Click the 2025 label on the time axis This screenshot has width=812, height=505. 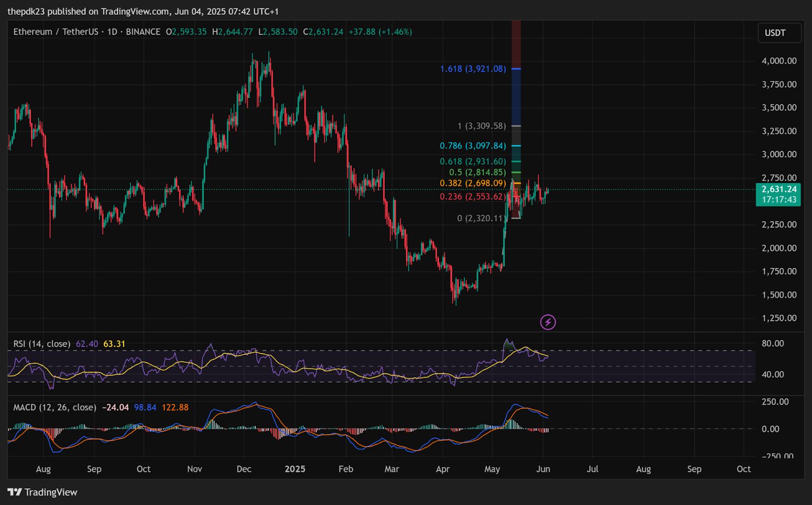click(x=295, y=469)
